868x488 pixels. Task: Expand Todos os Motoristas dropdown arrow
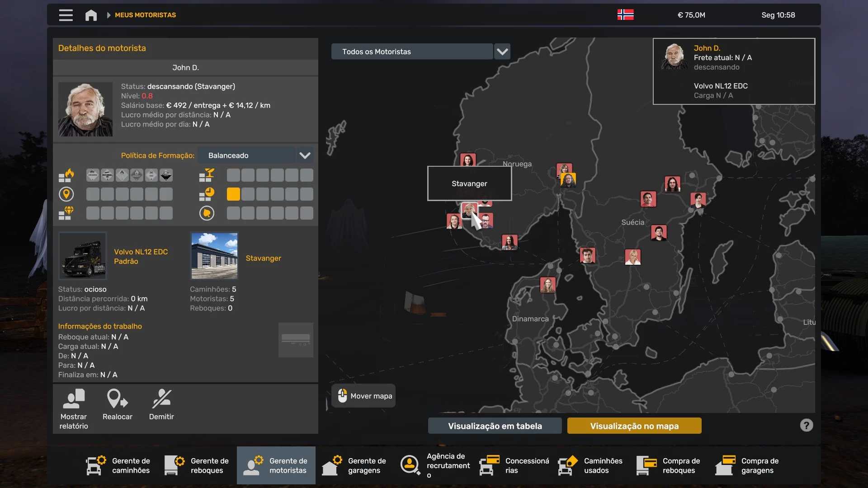coord(502,52)
